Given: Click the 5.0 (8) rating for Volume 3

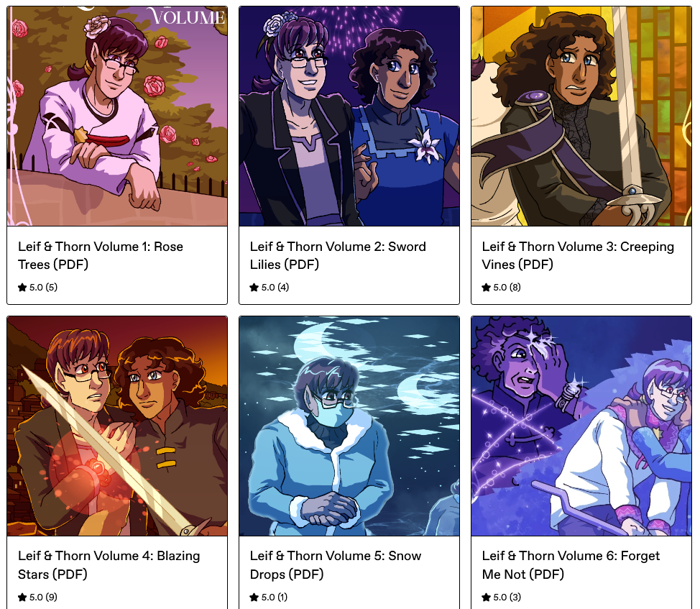Looking at the screenshot, I should point(507,287).
